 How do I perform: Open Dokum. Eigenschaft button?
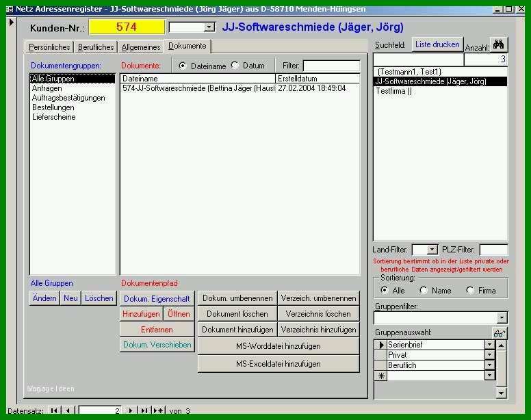click(157, 299)
